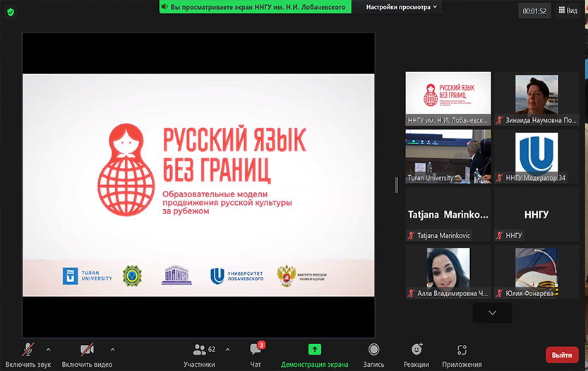This screenshot has width=588, height=371.
Task: Expand audio options arrow next to microphone
Action: pos(48,349)
